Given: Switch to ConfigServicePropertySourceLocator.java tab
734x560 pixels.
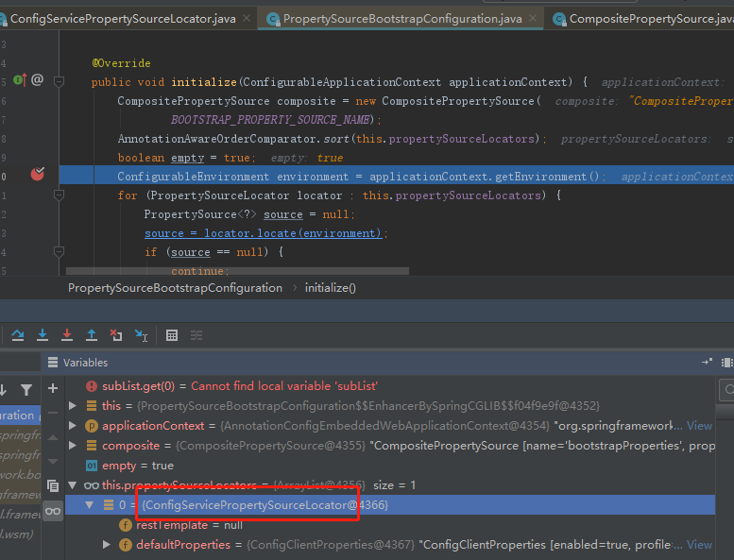Looking at the screenshot, I should [124, 18].
